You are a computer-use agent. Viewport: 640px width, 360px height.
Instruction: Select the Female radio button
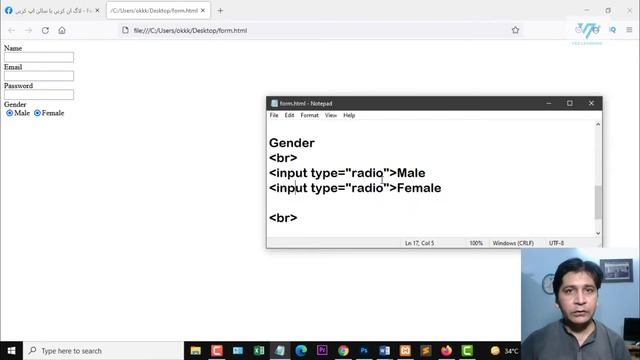[x=37, y=113]
